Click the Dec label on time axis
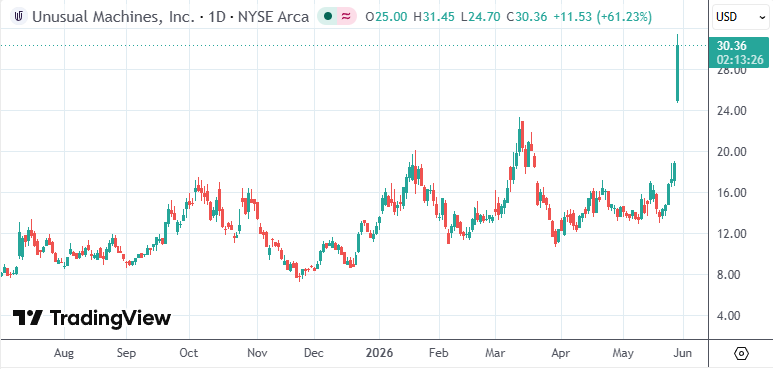Viewport: 773px width, 369px height. point(313,353)
